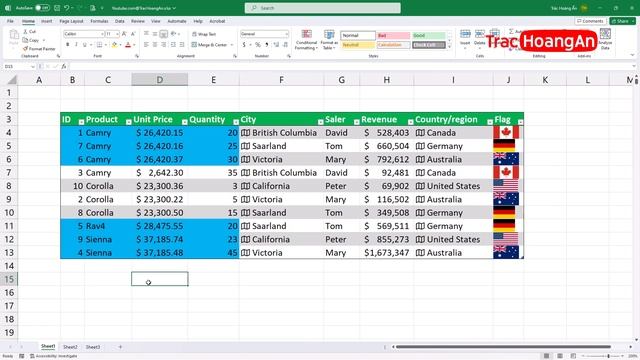Viewport: 640px width, 360px height.
Task: Apply the Good cell style
Action: click(x=429, y=36)
